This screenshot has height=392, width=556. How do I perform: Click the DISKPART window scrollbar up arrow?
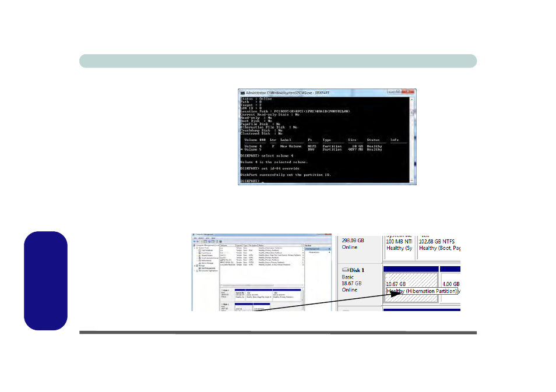pyautogui.click(x=411, y=100)
